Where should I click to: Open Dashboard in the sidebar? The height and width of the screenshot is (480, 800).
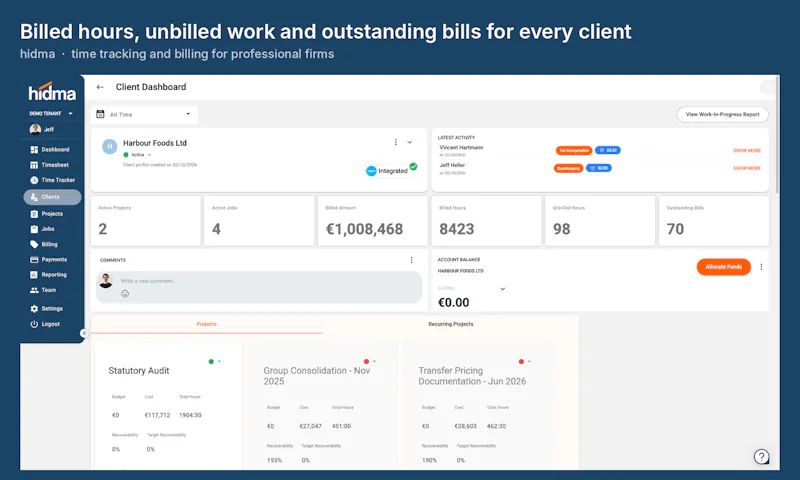(x=49, y=149)
